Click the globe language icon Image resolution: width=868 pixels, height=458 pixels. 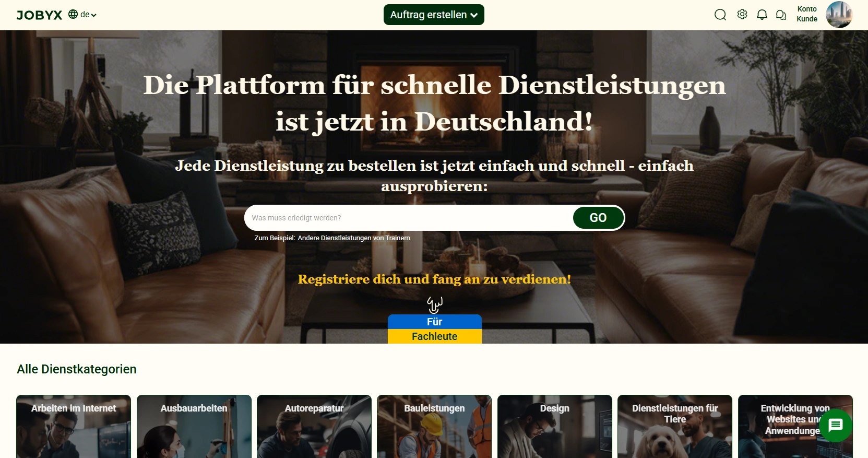73,15
